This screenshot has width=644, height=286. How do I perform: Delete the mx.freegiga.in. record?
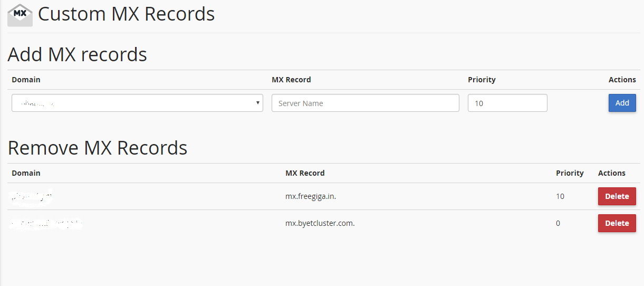[x=617, y=196]
